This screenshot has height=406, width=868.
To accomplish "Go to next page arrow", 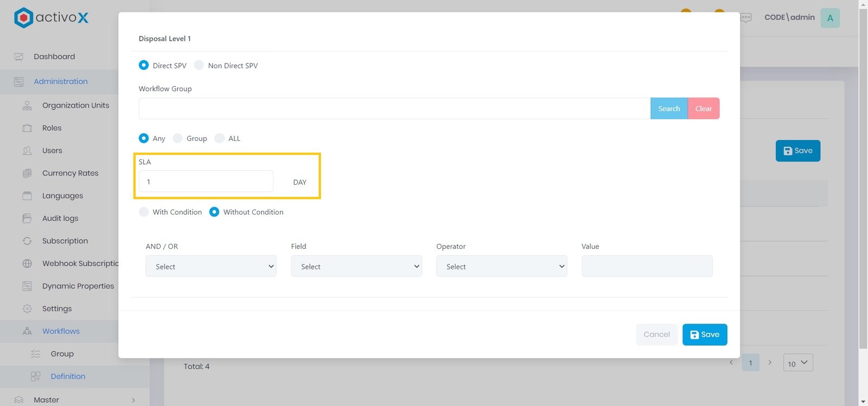I will tap(770, 362).
